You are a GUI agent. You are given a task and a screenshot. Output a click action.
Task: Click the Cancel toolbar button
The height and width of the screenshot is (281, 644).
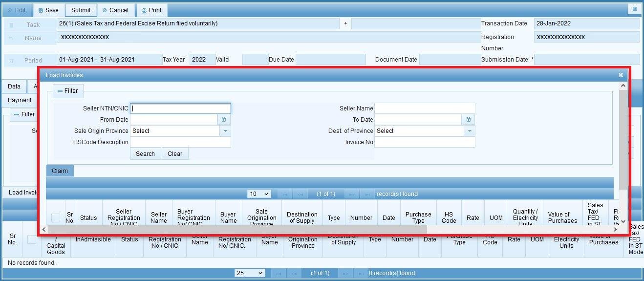[115, 10]
